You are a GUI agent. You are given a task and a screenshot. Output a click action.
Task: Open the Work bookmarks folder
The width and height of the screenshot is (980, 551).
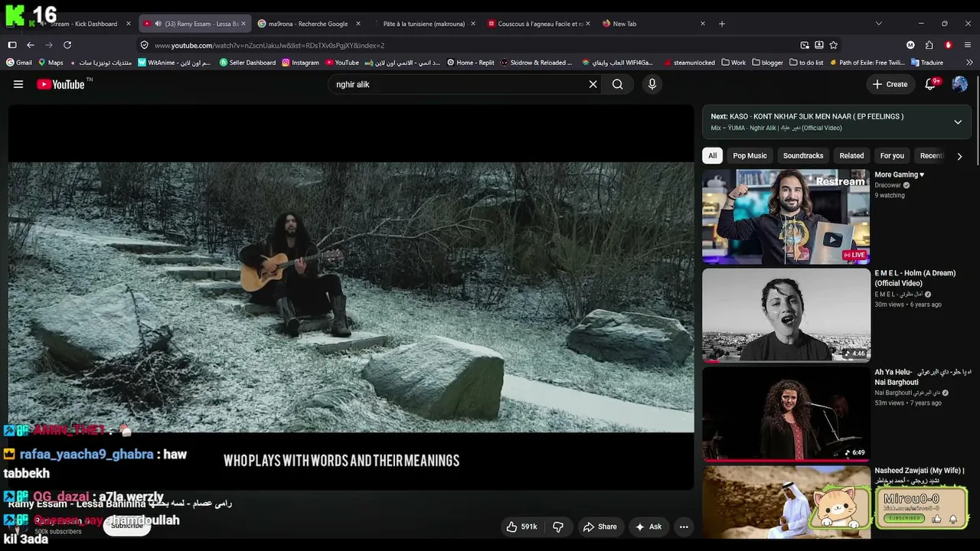[x=733, y=63]
